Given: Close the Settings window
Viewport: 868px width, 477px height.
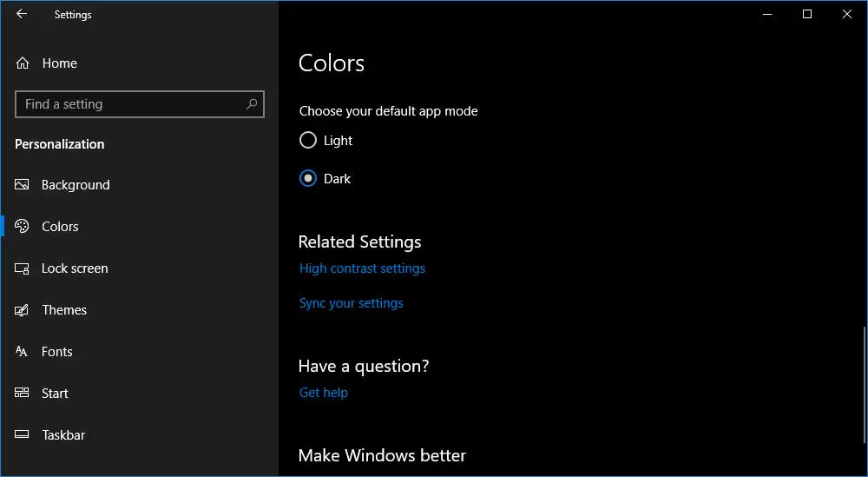Looking at the screenshot, I should coord(847,14).
